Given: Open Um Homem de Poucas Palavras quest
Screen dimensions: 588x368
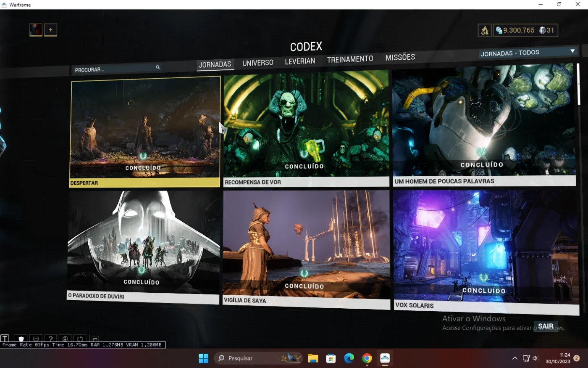Looking at the screenshot, I should pos(484,125).
